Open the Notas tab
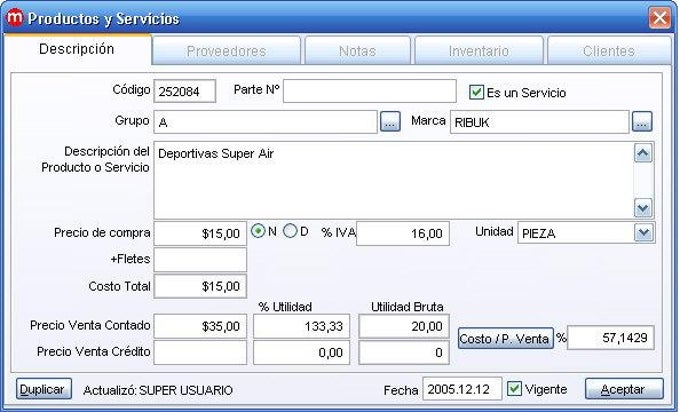The width and height of the screenshot is (680, 412). [x=357, y=51]
